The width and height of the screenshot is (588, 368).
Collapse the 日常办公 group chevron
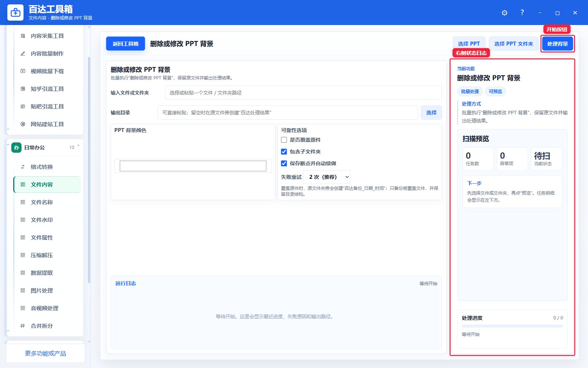click(78, 147)
